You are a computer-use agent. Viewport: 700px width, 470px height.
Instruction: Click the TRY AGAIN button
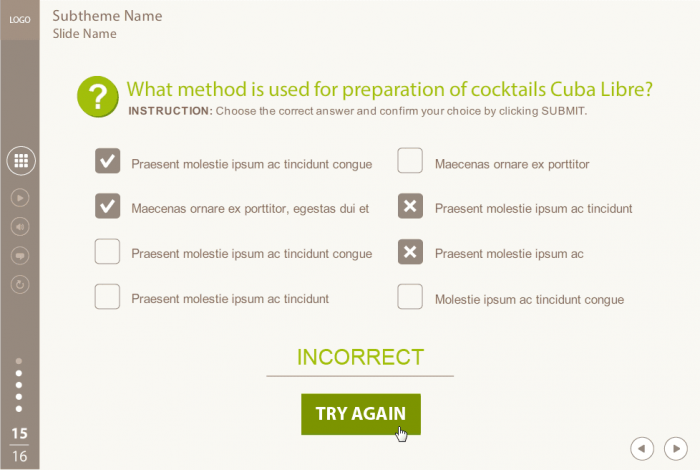360,413
